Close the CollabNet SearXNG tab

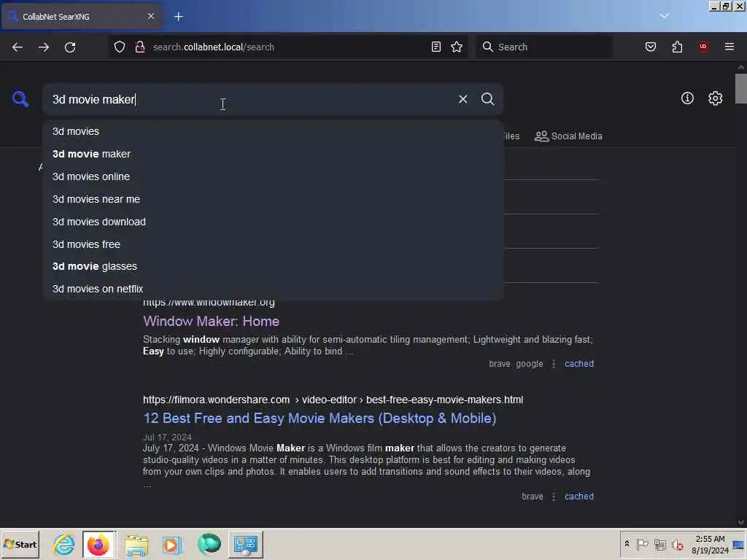tap(151, 16)
